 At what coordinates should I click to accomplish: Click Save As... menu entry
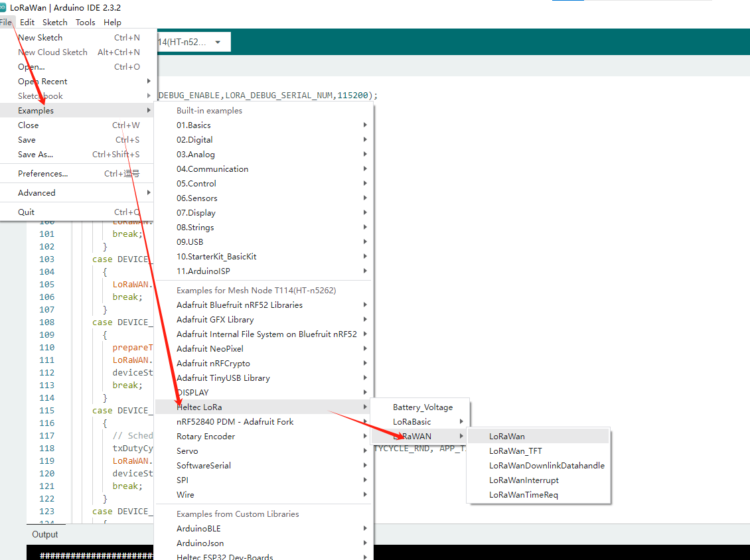(35, 155)
